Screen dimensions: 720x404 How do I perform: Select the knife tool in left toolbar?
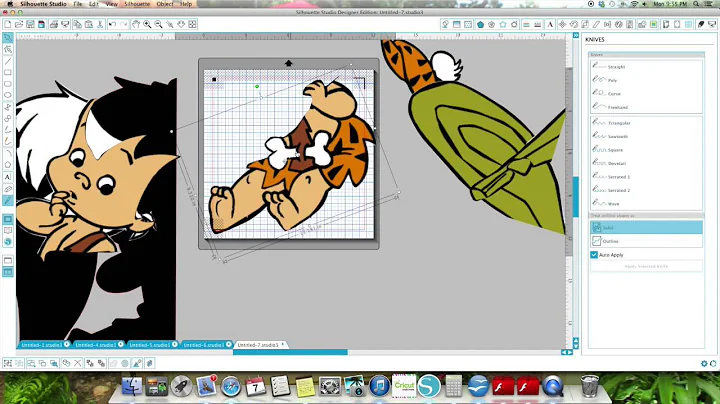pos(8,200)
